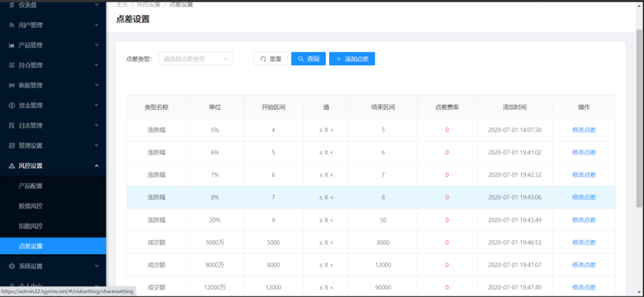This screenshot has height=297, width=644.
Task: Click the plus icon in 添加点差 button
Action: (338, 58)
